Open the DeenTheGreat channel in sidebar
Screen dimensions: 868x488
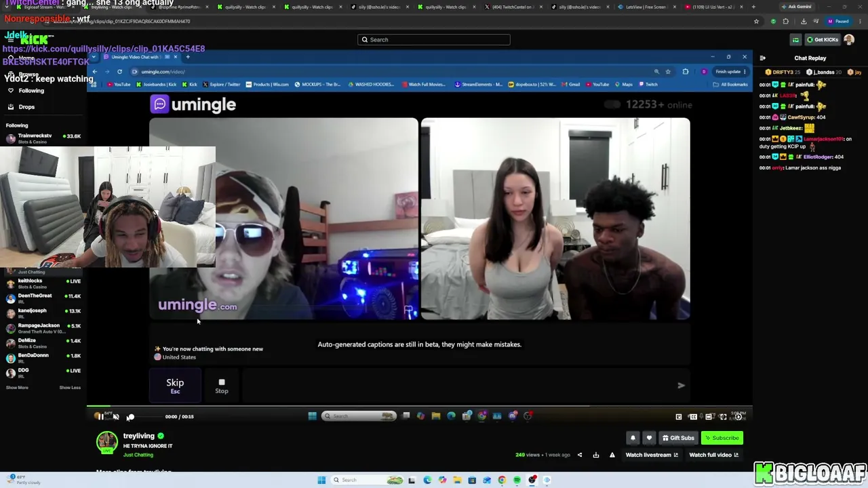pyautogui.click(x=42, y=298)
